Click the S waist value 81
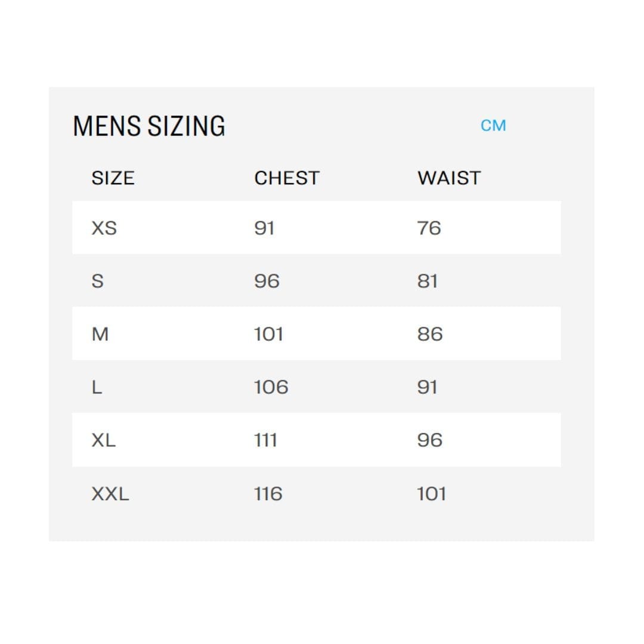The height and width of the screenshot is (644, 644). click(x=428, y=281)
